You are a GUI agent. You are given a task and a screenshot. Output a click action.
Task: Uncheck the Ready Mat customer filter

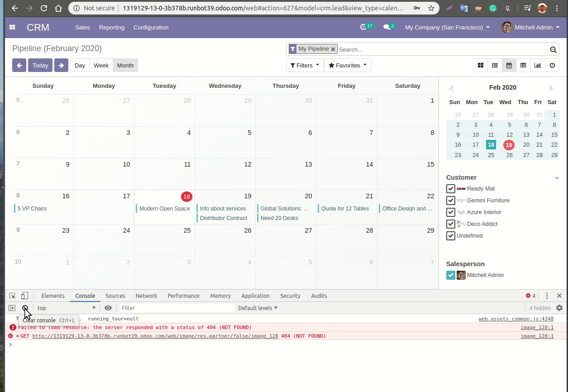click(450, 189)
